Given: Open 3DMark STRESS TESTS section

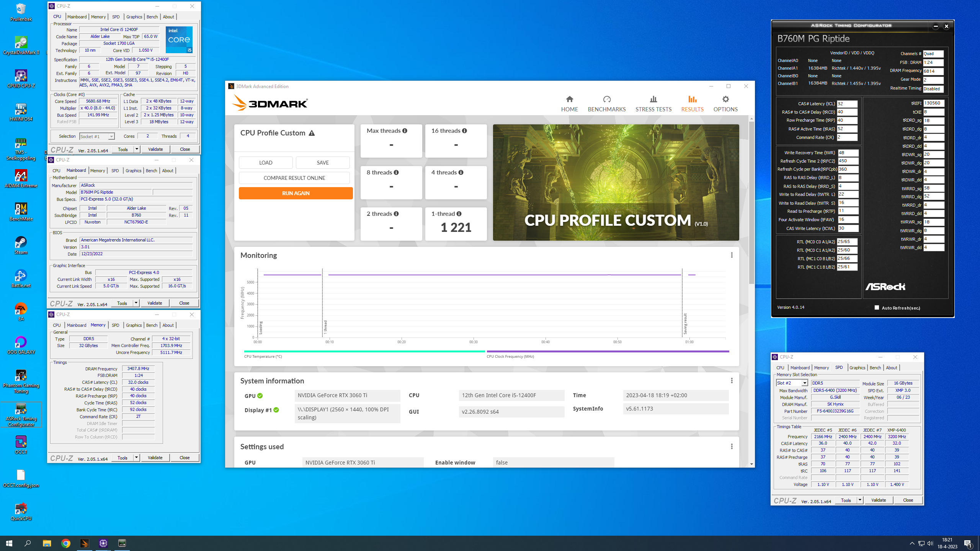Looking at the screenshot, I should pos(653,104).
